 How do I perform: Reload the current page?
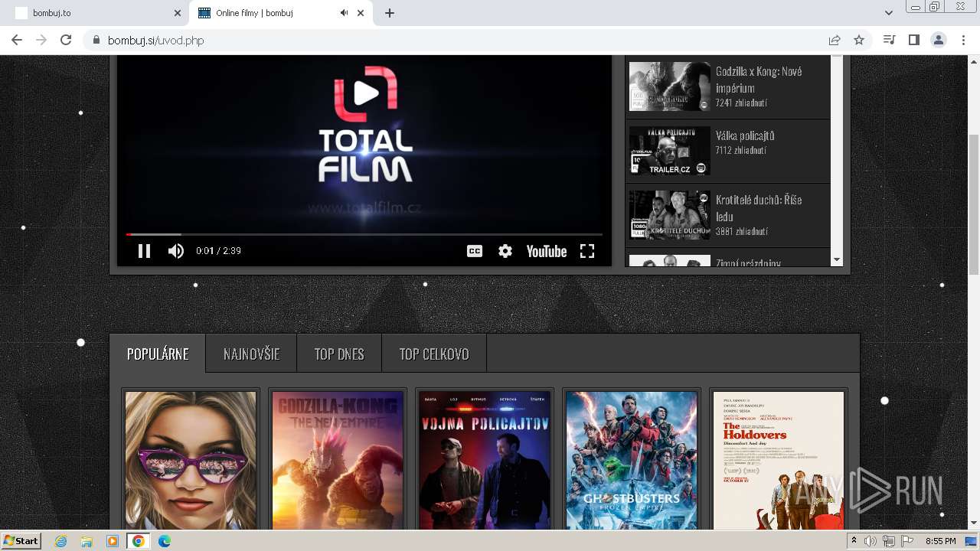(x=66, y=40)
